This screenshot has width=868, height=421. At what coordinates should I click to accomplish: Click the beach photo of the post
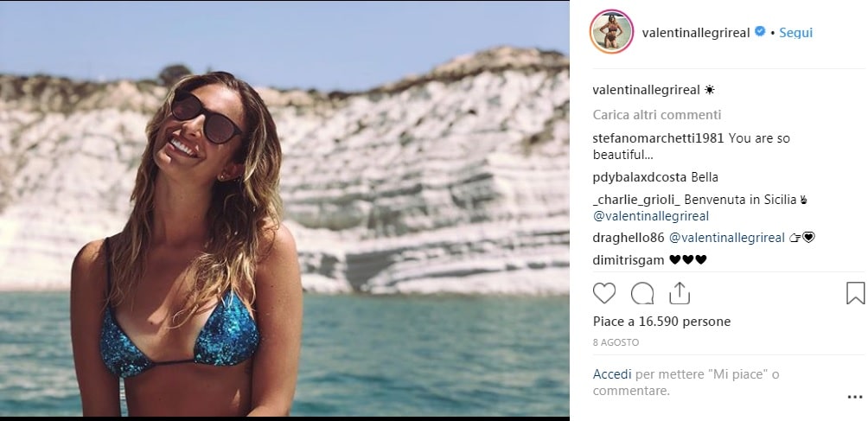coord(285,210)
